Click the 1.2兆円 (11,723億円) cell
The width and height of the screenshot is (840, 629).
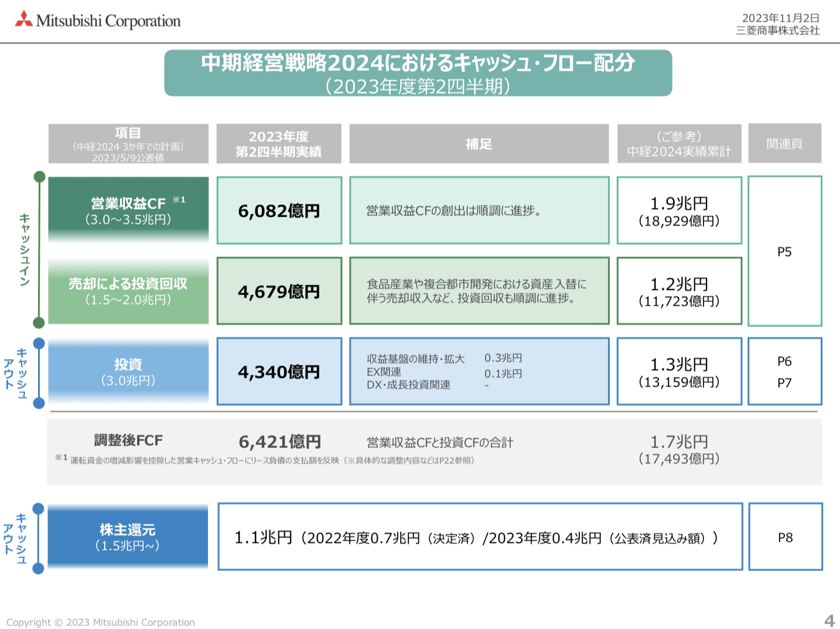pos(679,290)
